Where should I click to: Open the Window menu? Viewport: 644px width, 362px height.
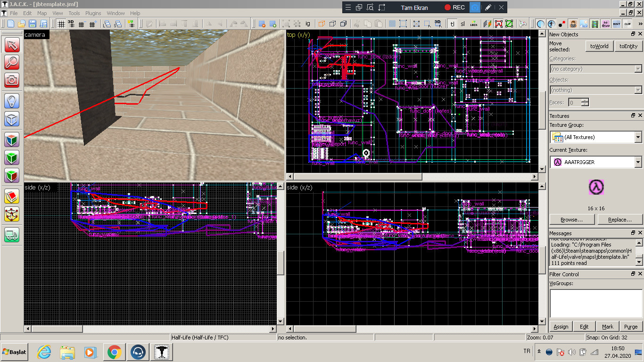tap(116, 13)
